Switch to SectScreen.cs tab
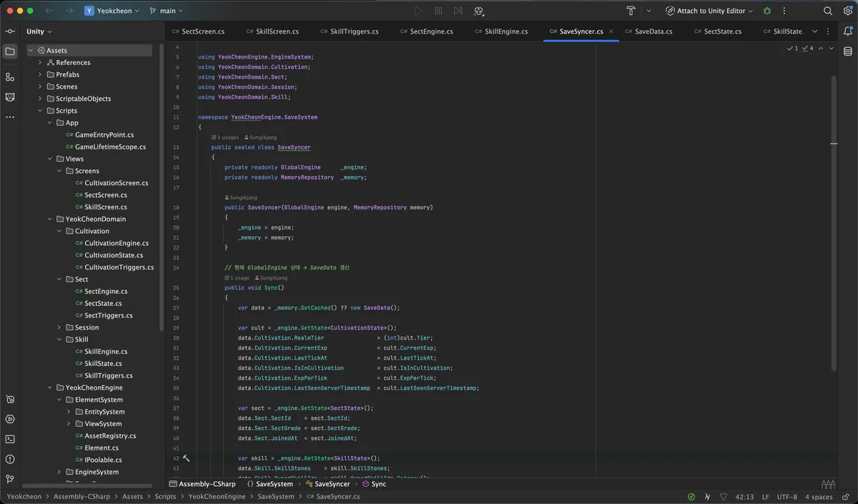Image resolution: width=858 pixels, height=504 pixels. coord(198,31)
